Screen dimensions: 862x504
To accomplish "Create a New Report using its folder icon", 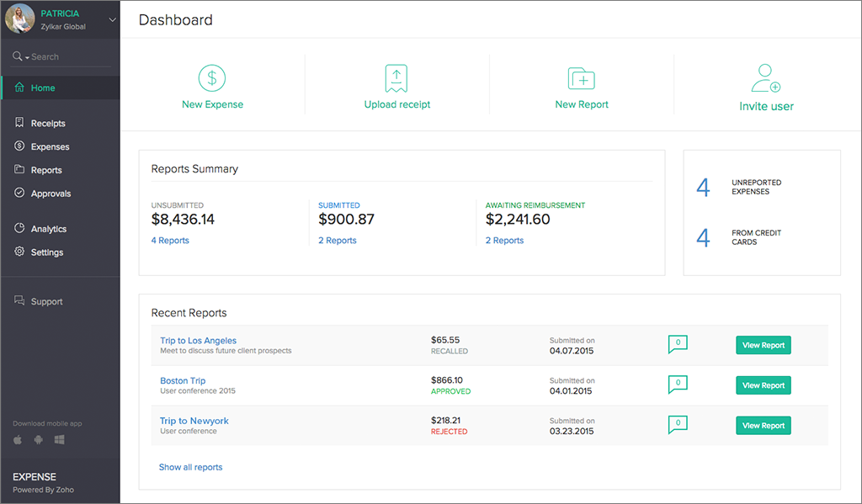I will [581, 77].
